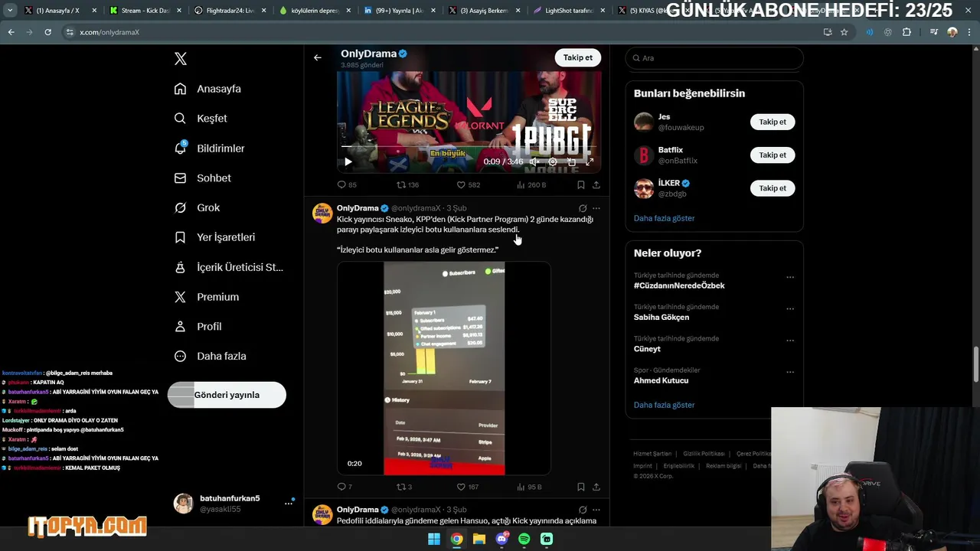Click the Chrome reload button

point(47,32)
